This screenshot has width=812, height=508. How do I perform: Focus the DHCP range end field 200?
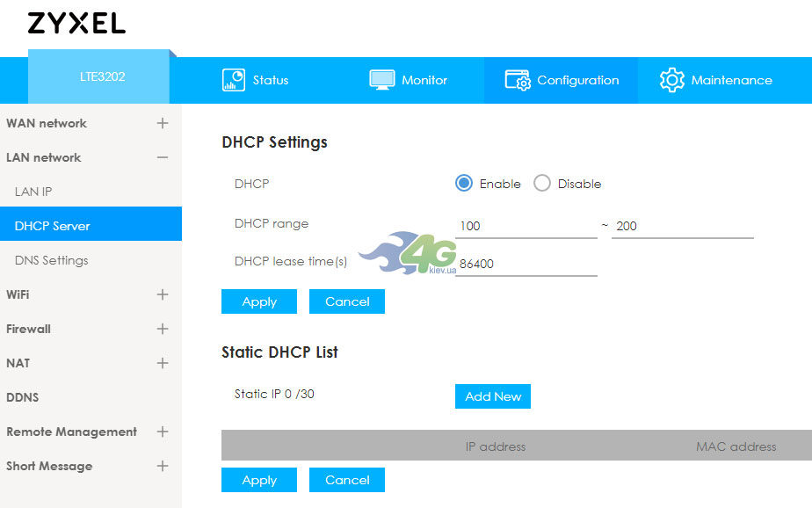683,226
